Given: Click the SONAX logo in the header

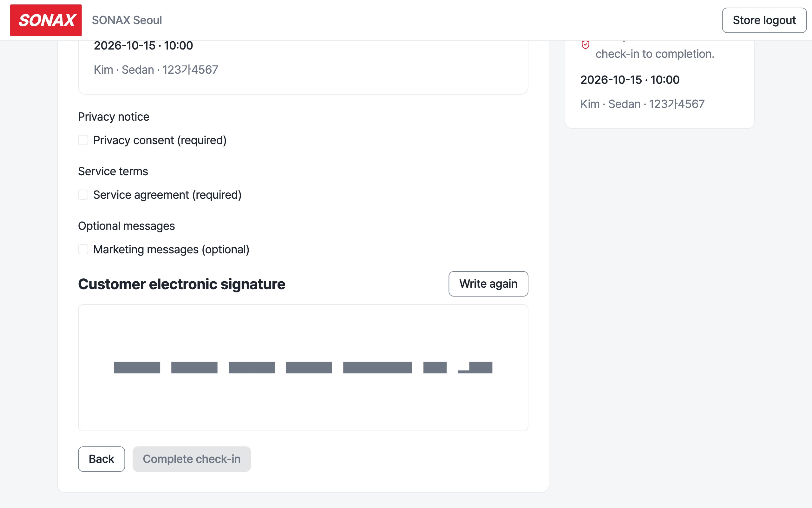Looking at the screenshot, I should (x=46, y=20).
